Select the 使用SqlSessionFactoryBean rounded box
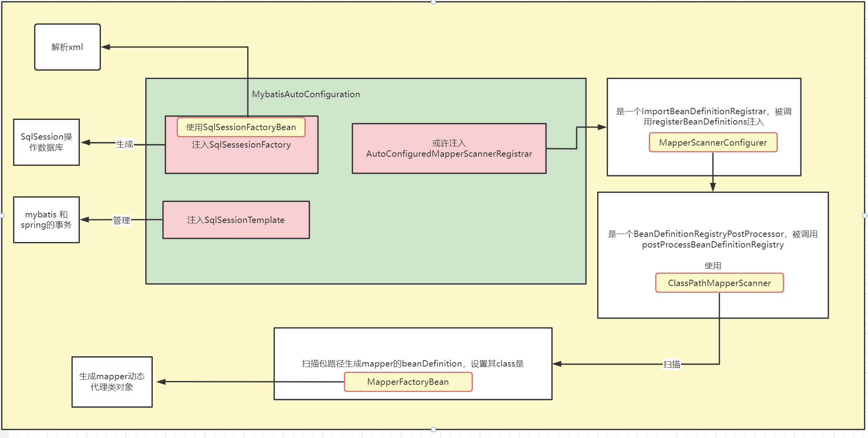Screen dimensions: 868x438 coord(241,127)
